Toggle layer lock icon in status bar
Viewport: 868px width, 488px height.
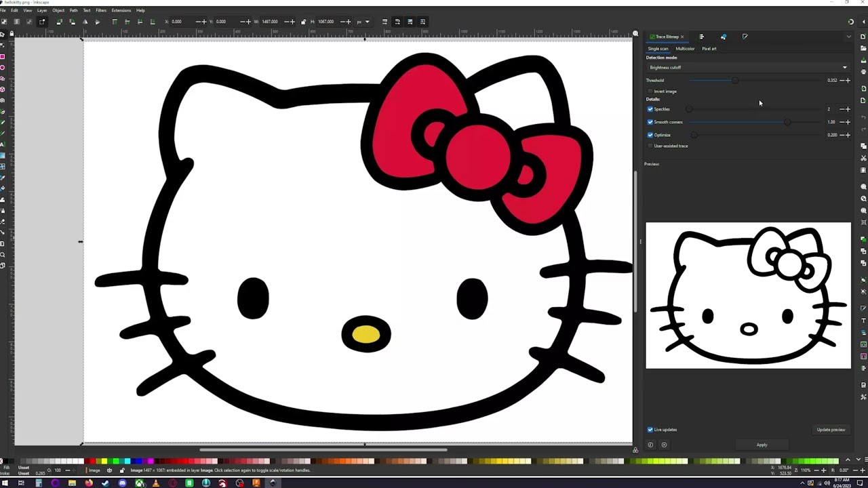click(122, 470)
